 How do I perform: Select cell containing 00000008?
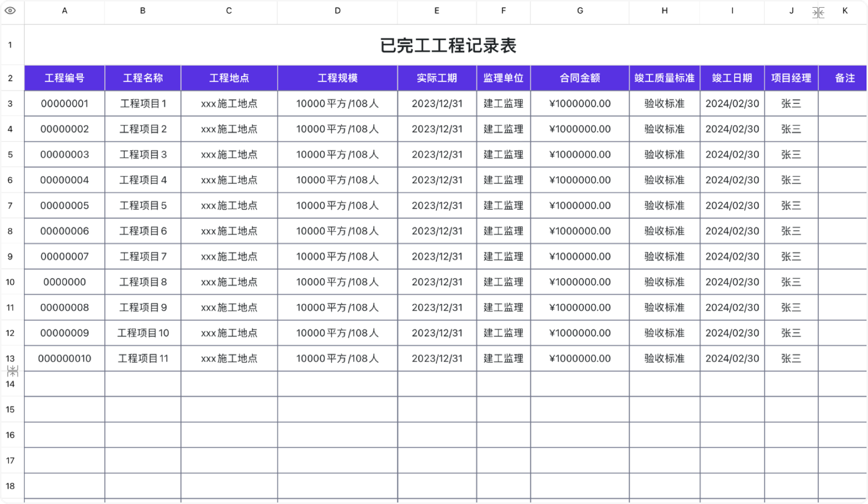coord(65,308)
